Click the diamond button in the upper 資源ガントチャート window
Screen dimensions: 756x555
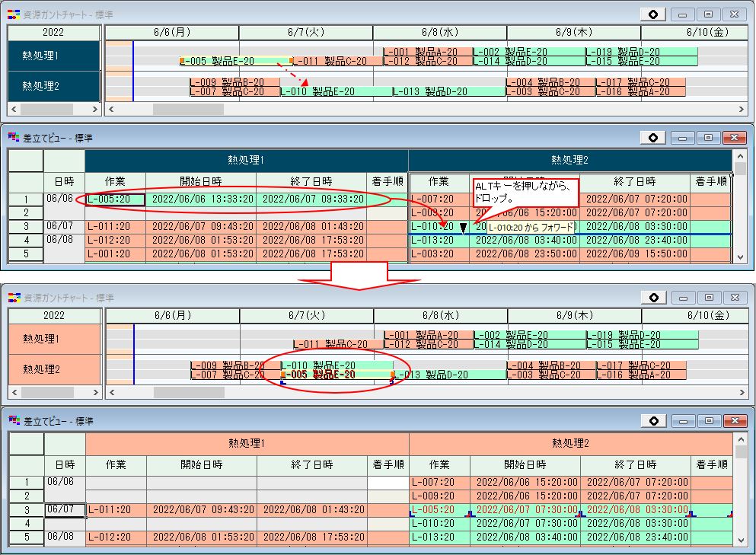652,14
